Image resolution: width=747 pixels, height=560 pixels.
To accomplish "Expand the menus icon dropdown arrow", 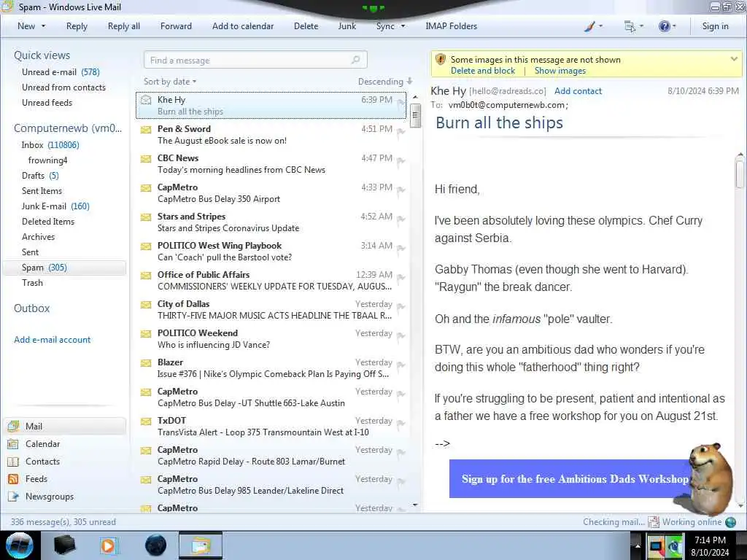I will click(641, 27).
